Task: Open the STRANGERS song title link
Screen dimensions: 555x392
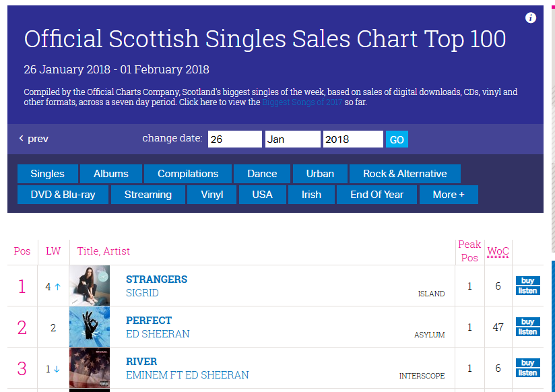Action: (x=156, y=279)
